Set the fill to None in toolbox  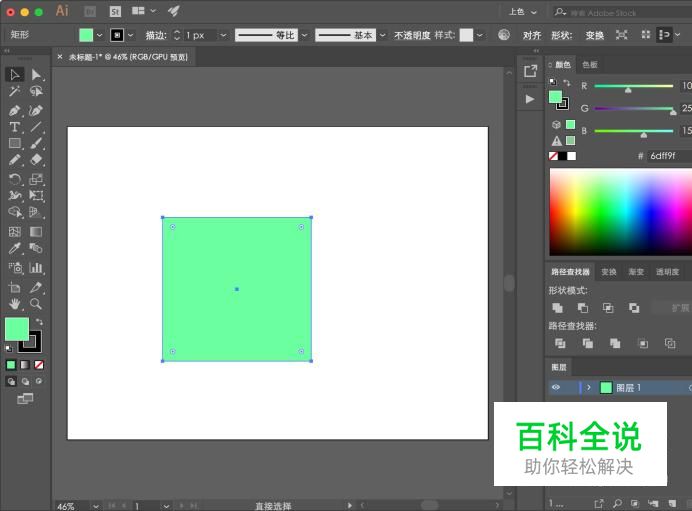[39, 365]
